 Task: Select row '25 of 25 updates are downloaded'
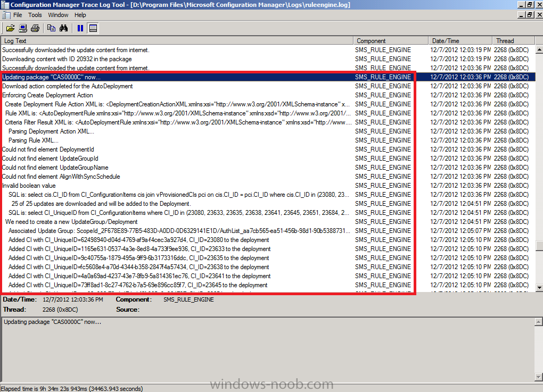(x=268, y=204)
